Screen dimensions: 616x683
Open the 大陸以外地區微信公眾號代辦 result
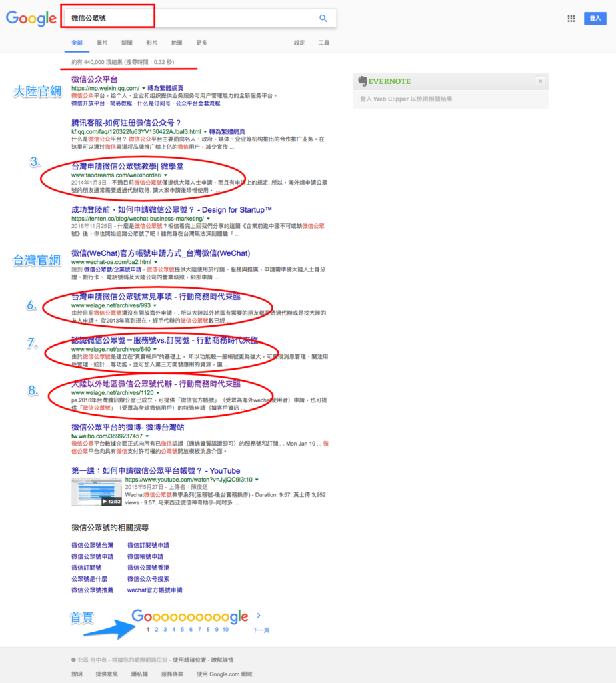tap(156, 384)
